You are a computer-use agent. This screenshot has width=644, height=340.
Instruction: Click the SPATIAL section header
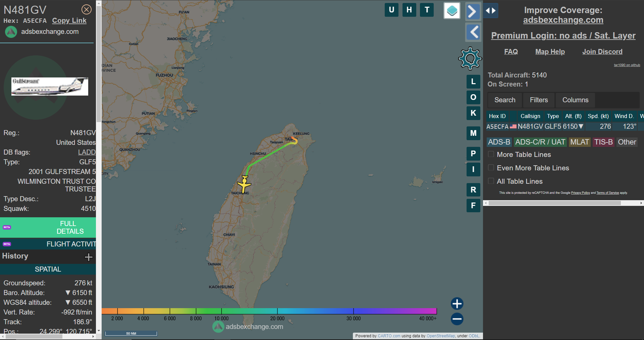coord(48,269)
